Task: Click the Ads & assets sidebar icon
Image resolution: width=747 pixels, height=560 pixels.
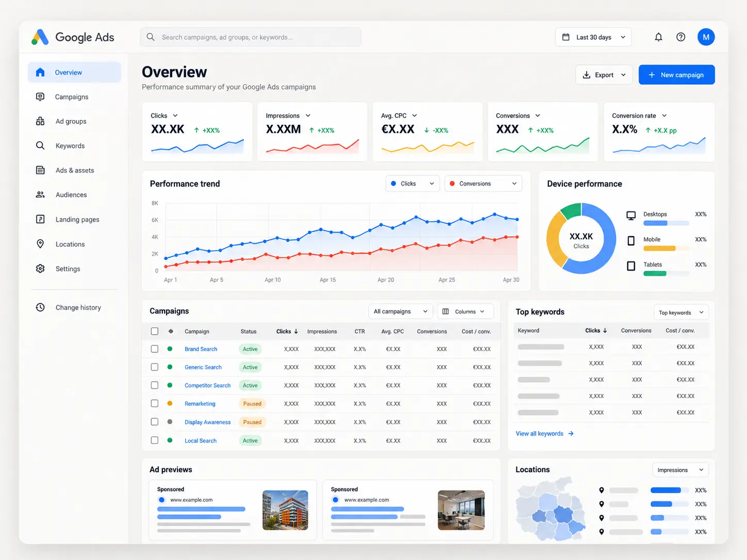Action: [x=40, y=170]
